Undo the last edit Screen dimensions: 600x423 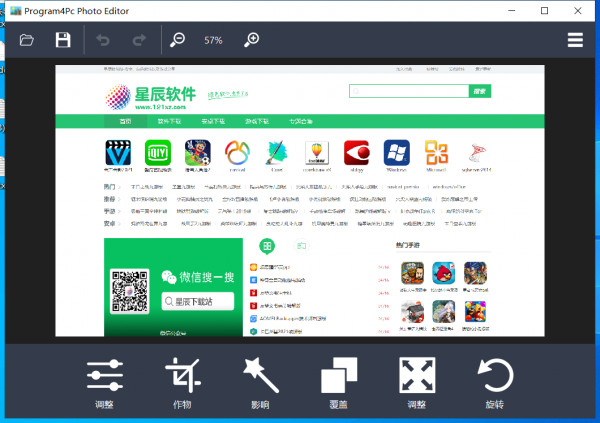[x=103, y=40]
